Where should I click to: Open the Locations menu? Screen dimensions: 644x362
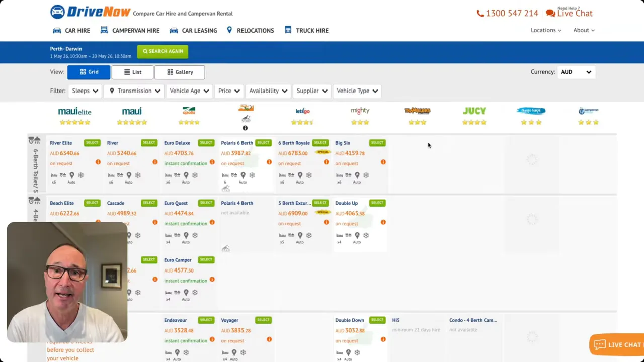pyautogui.click(x=546, y=30)
